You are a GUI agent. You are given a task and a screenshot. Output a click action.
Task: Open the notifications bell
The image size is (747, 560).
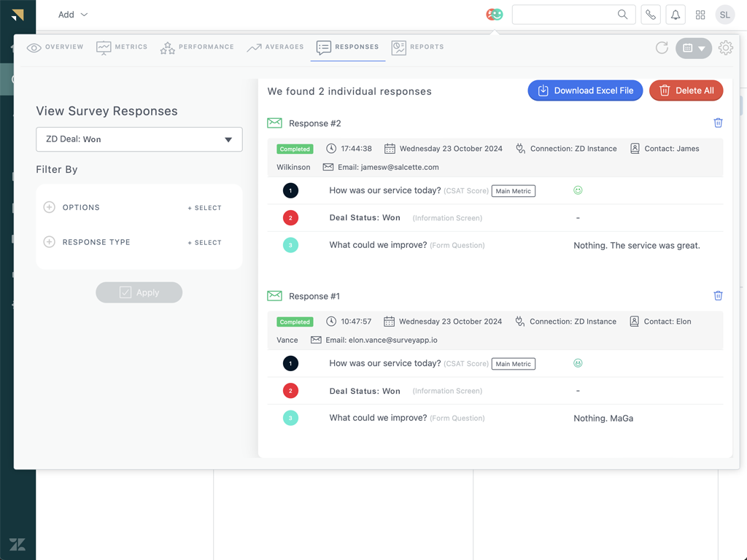(676, 15)
